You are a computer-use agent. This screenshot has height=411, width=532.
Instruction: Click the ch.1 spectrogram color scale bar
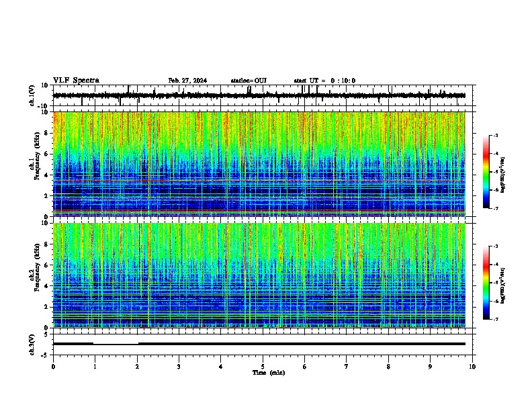486,171
